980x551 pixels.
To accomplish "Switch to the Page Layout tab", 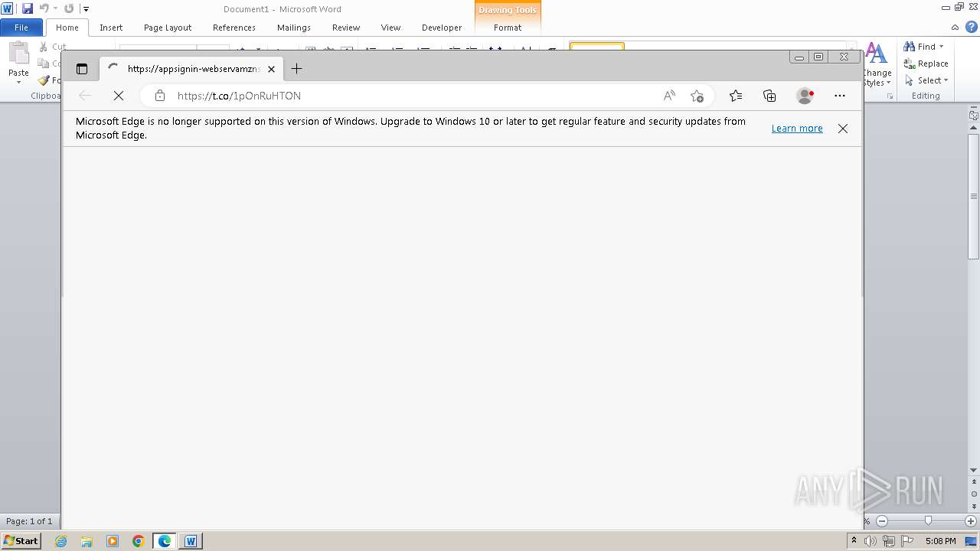I will pyautogui.click(x=168, y=28).
